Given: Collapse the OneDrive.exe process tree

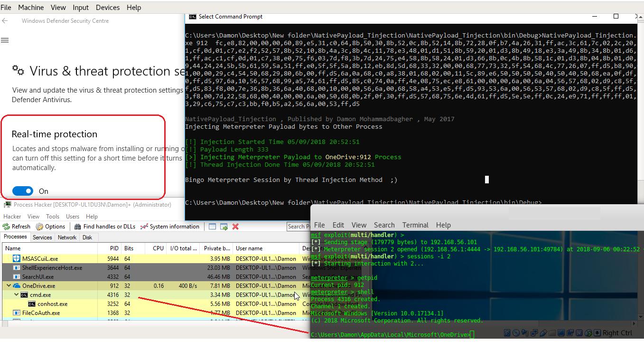Looking at the screenshot, I should (x=9, y=286).
